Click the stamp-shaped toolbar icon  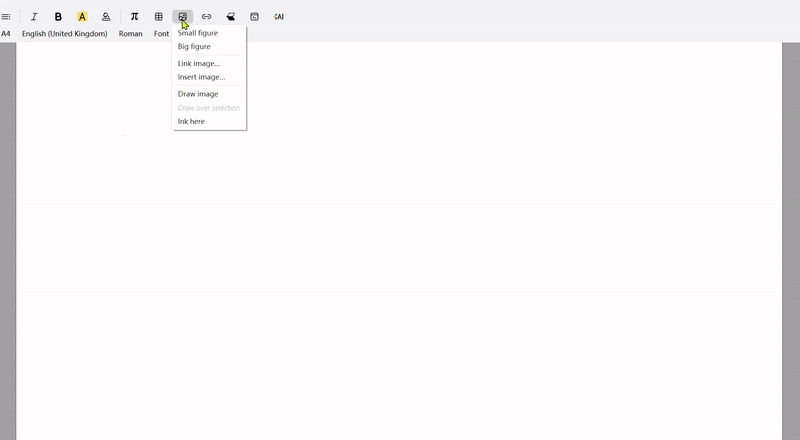tap(106, 17)
